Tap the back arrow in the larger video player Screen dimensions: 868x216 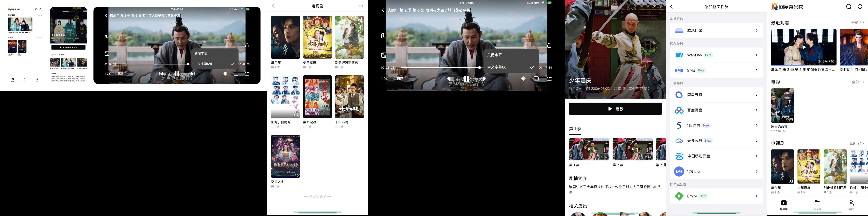383,10
